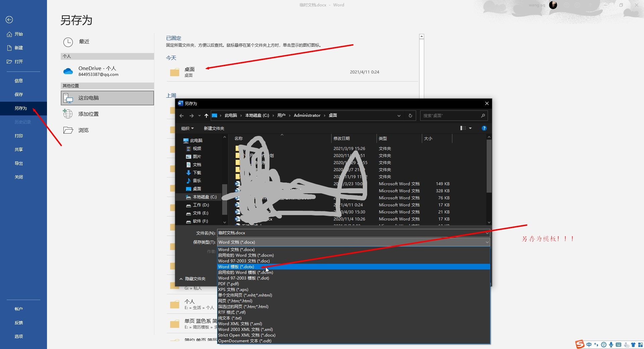The width and height of the screenshot is (644, 349).
Task: Choose PDF (*.pdf) file type
Action: click(354, 284)
